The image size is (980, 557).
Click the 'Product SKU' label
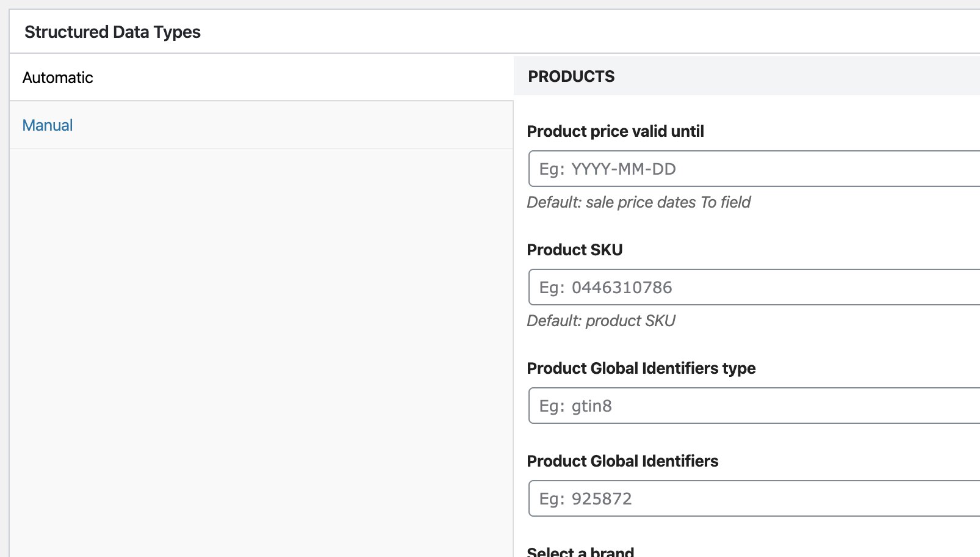click(575, 250)
